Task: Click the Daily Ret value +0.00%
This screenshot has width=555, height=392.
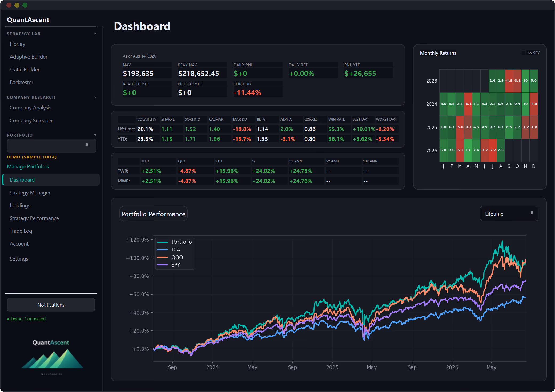Action: coord(302,73)
